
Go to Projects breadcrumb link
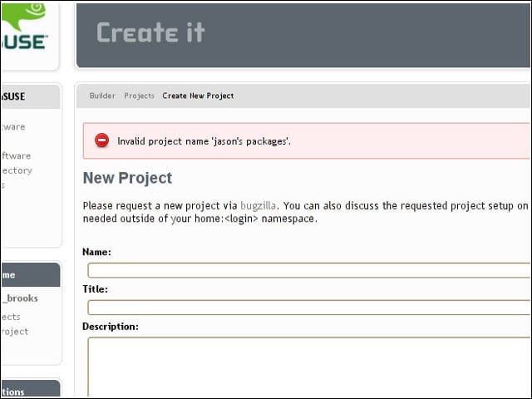(x=139, y=96)
